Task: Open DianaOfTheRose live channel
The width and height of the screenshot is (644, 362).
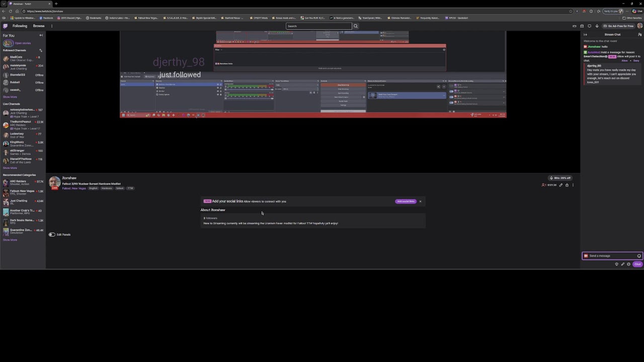Action: (x=23, y=160)
